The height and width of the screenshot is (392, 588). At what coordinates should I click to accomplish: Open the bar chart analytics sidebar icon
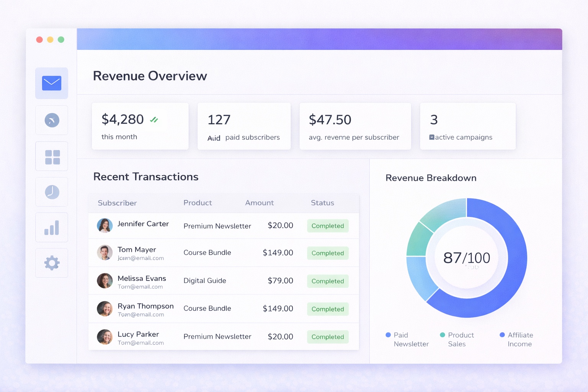point(52,227)
